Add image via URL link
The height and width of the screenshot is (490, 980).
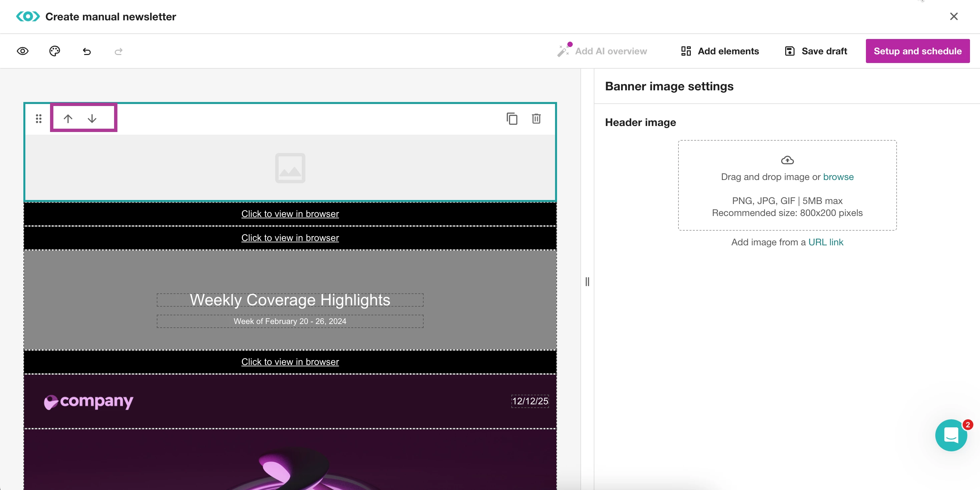tap(826, 242)
